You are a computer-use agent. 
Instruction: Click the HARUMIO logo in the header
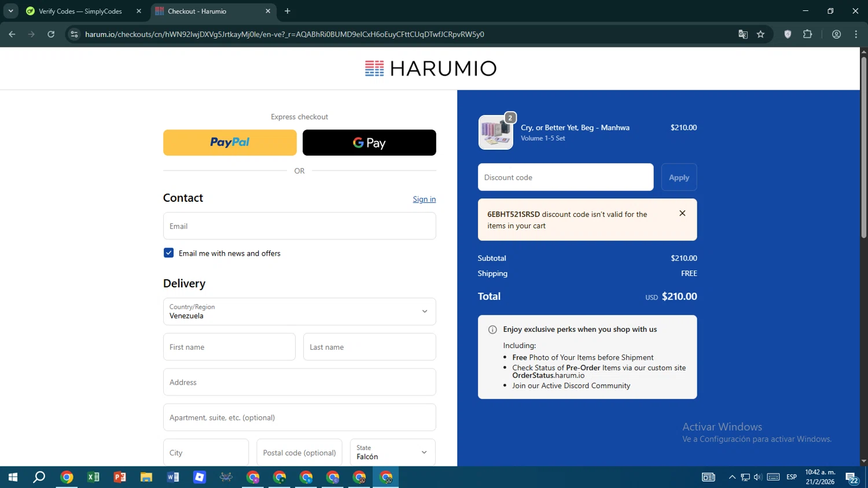[x=431, y=68]
